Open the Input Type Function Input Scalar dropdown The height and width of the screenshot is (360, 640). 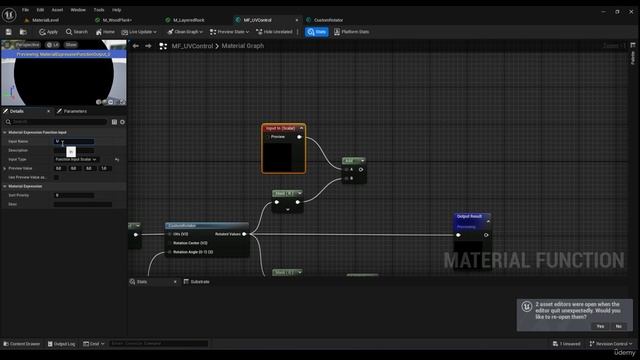76,159
